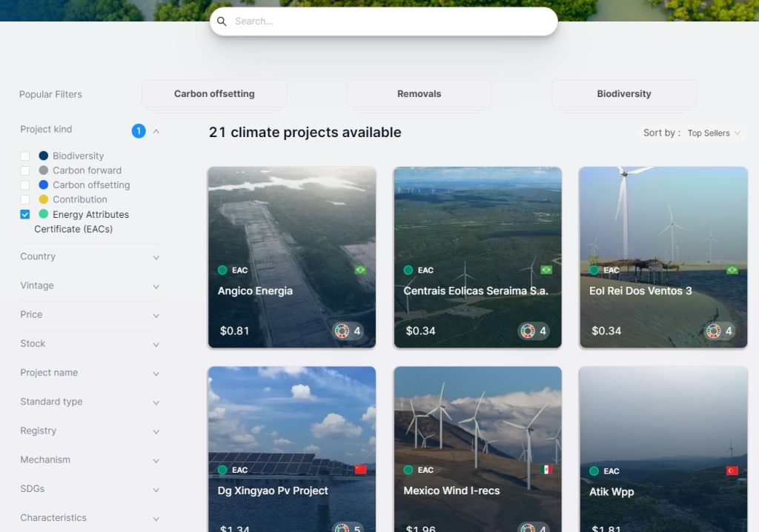The height and width of the screenshot is (532, 759).
Task: Click the search magnifier icon
Action: [222, 21]
